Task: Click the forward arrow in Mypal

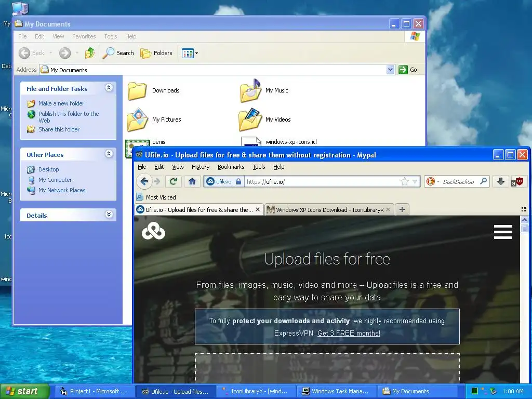Action: click(x=157, y=181)
